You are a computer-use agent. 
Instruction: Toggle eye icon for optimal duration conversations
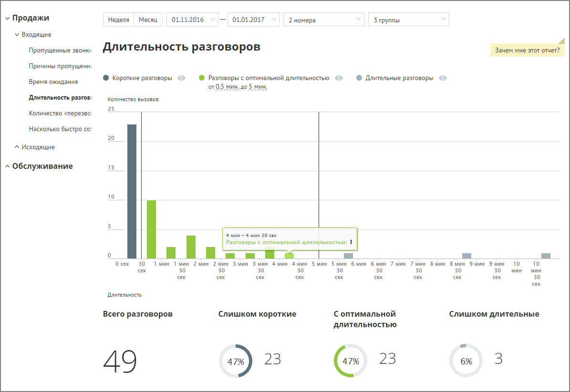tap(339, 78)
